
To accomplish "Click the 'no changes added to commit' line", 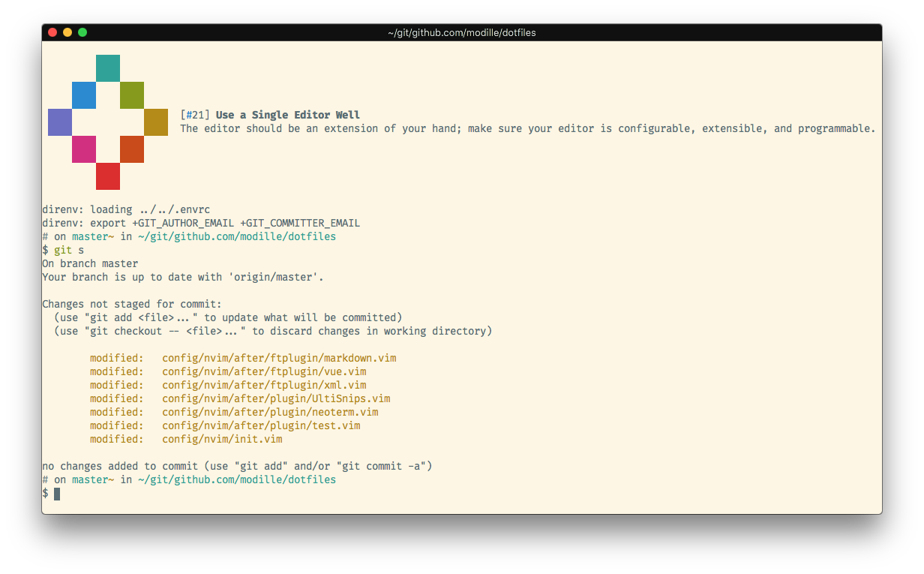I will click(x=237, y=466).
